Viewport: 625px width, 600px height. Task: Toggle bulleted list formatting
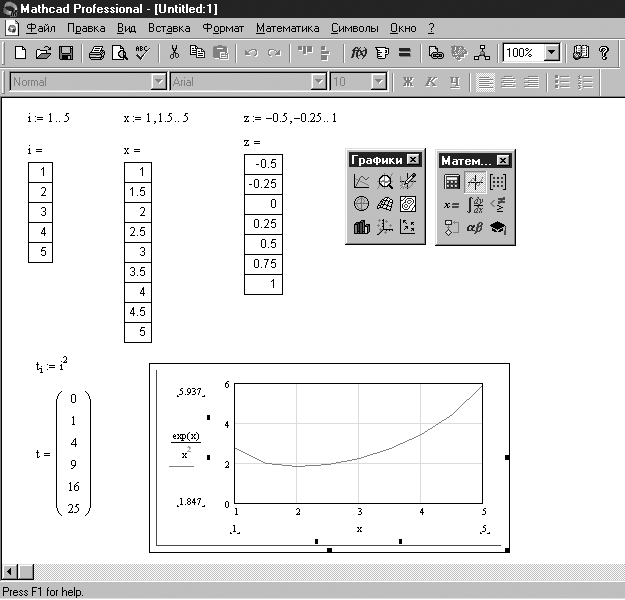[562, 82]
